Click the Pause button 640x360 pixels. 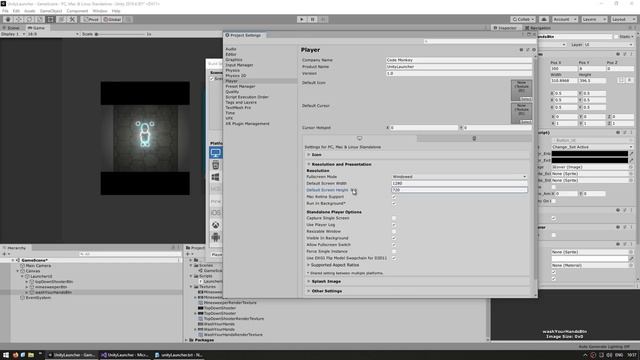[312, 19]
